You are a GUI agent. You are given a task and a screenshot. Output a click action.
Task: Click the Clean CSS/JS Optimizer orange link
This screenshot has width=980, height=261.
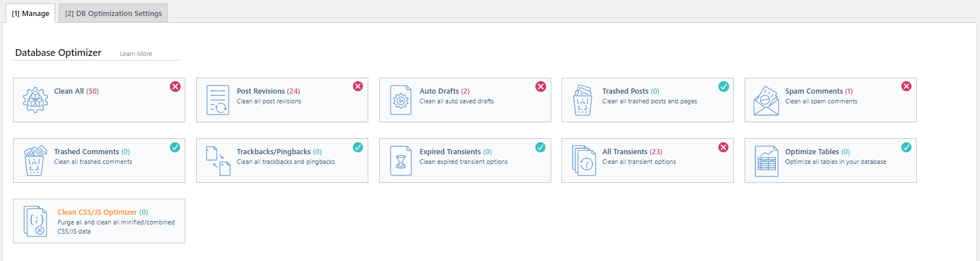pyautogui.click(x=97, y=212)
